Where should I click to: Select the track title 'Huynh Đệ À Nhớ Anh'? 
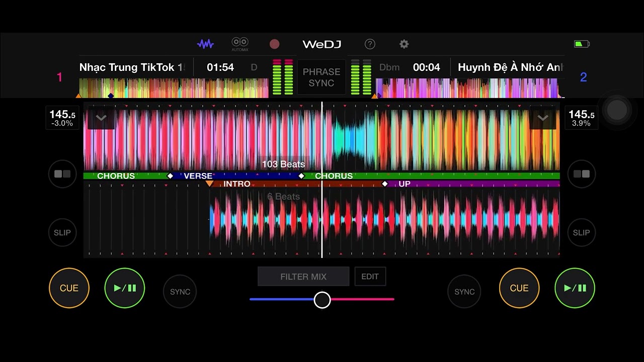(x=511, y=67)
